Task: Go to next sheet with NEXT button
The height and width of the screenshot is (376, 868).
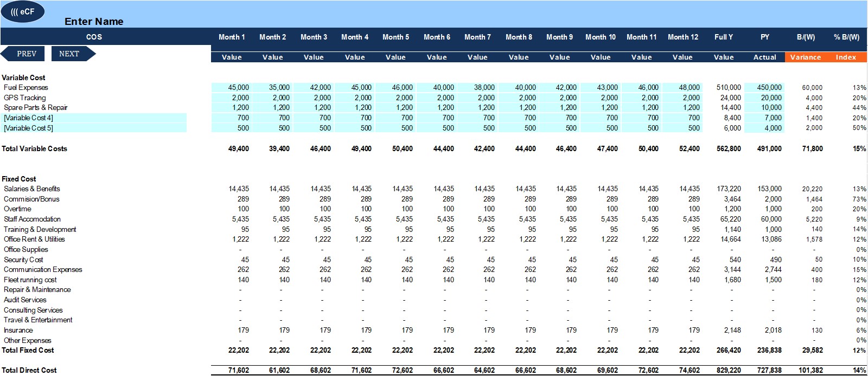Action: [x=73, y=54]
